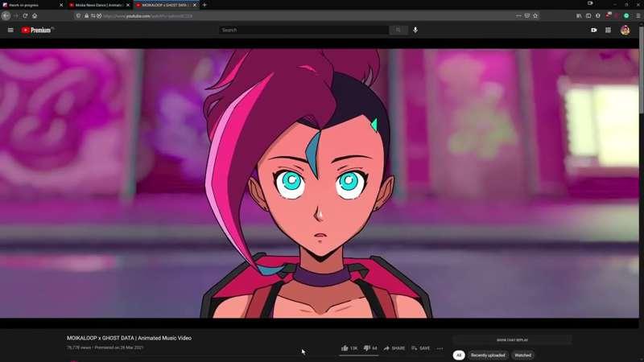The width and height of the screenshot is (644, 362).
Task: Go to browser home page icon
Action: (35, 15)
